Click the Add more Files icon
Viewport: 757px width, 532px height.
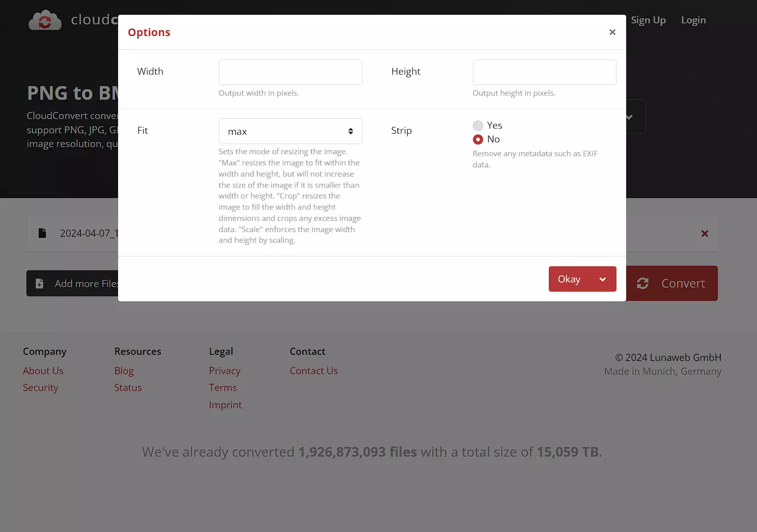pyautogui.click(x=40, y=284)
